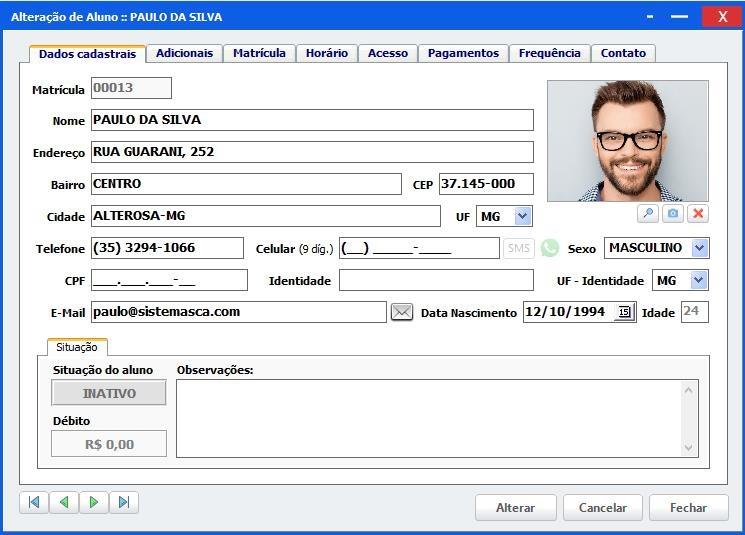Viewport: 745px width, 535px height.
Task: Edit the Telefone number field
Action: [x=167, y=248]
